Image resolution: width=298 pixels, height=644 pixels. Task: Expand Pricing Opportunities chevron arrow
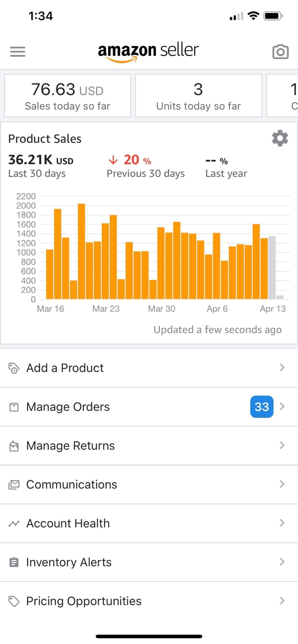click(282, 600)
